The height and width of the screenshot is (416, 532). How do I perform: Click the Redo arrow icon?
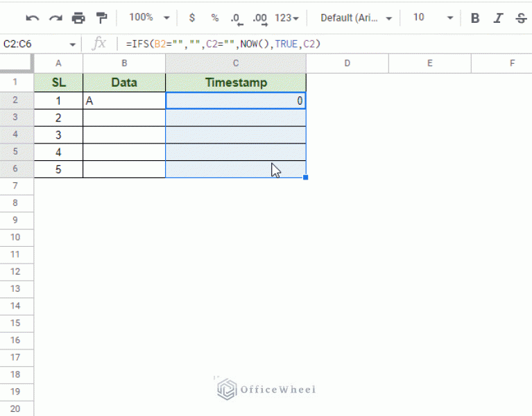[x=55, y=18]
